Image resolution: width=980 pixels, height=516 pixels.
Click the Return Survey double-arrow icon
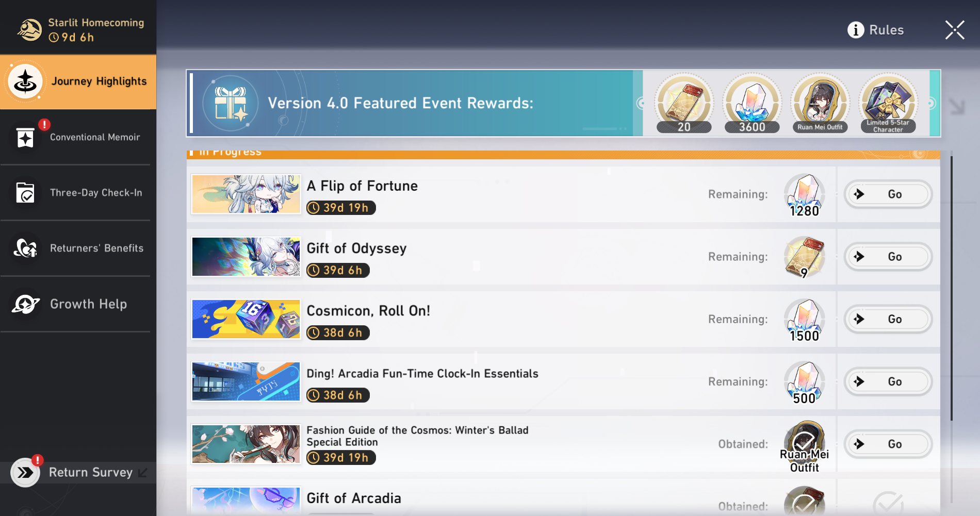pyautogui.click(x=25, y=473)
